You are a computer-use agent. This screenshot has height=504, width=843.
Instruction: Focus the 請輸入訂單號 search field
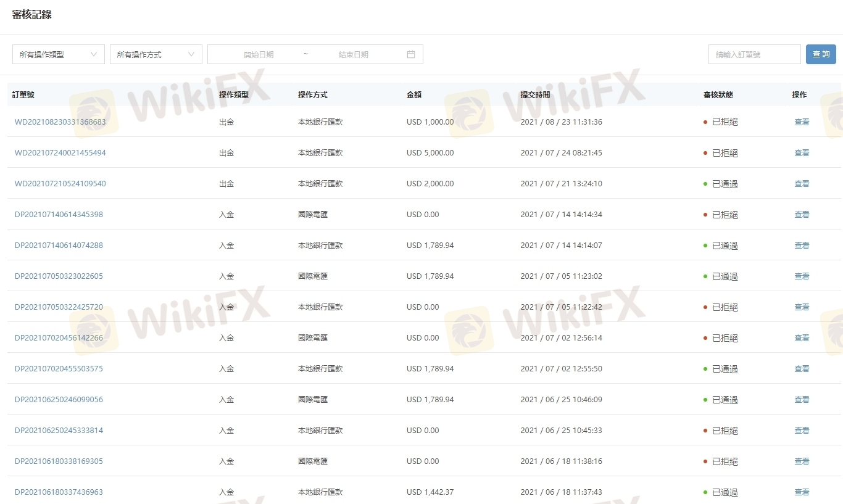point(754,54)
